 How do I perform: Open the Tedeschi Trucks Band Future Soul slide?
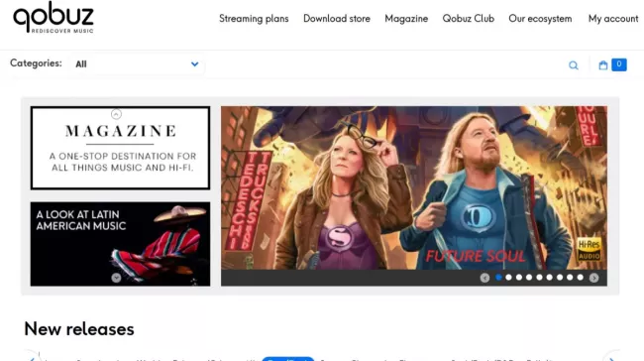(413, 187)
